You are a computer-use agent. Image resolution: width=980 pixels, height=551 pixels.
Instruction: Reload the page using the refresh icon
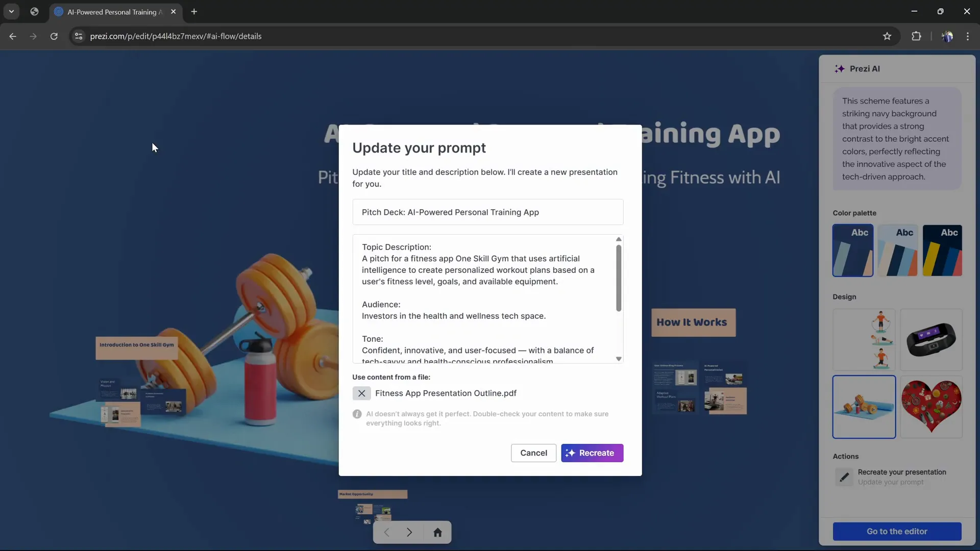54,36
